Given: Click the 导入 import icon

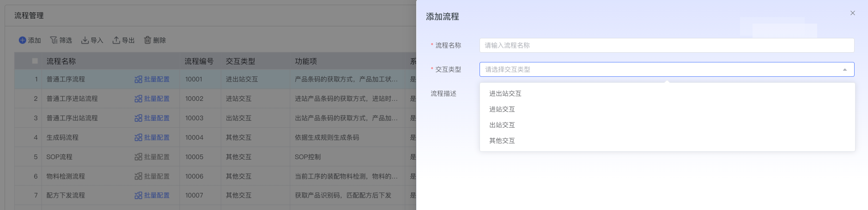Looking at the screenshot, I should click(85, 40).
